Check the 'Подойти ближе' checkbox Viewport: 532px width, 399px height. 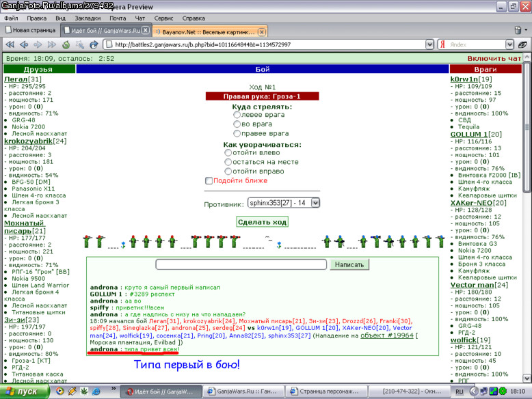point(209,180)
